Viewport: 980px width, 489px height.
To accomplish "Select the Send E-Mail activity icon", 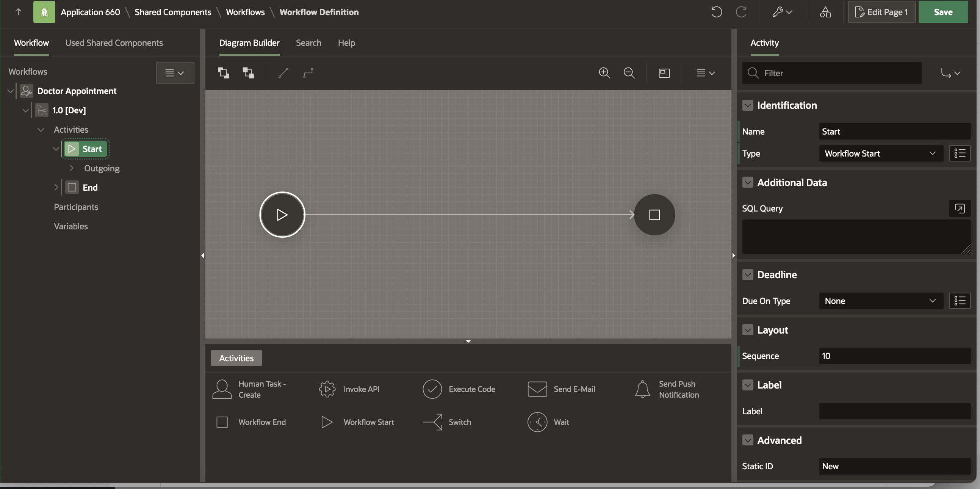I will click(x=537, y=389).
